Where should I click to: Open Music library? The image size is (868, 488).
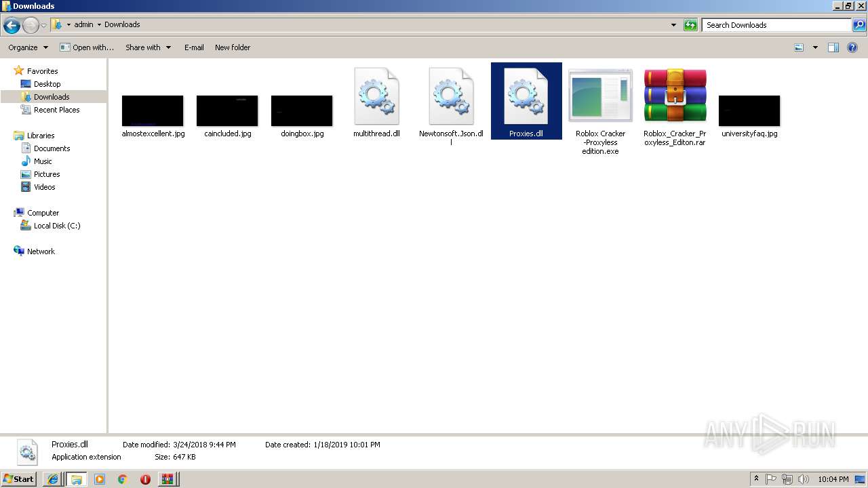43,161
